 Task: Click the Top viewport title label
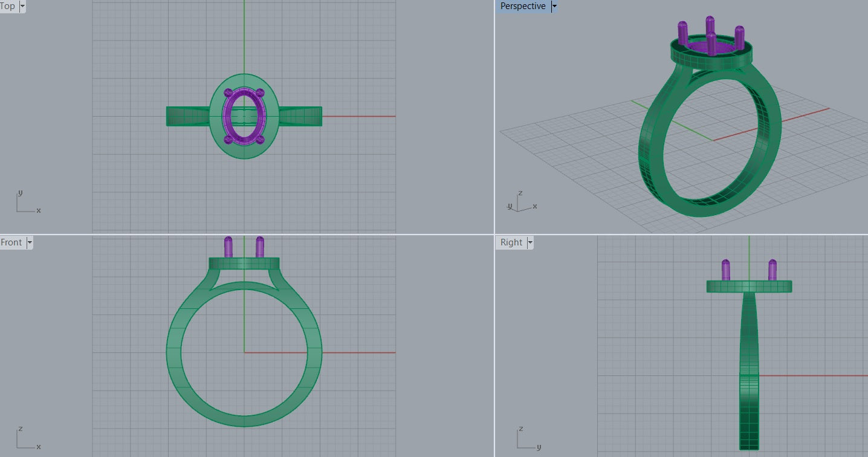8,7
